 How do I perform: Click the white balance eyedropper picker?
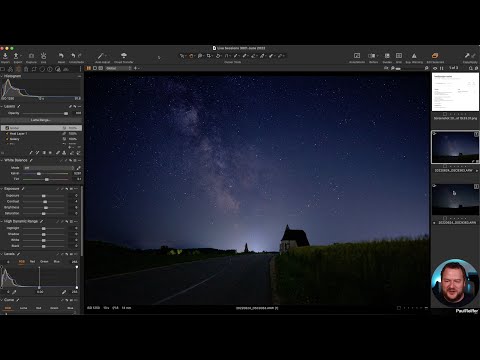pyautogui.click(x=79, y=168)
